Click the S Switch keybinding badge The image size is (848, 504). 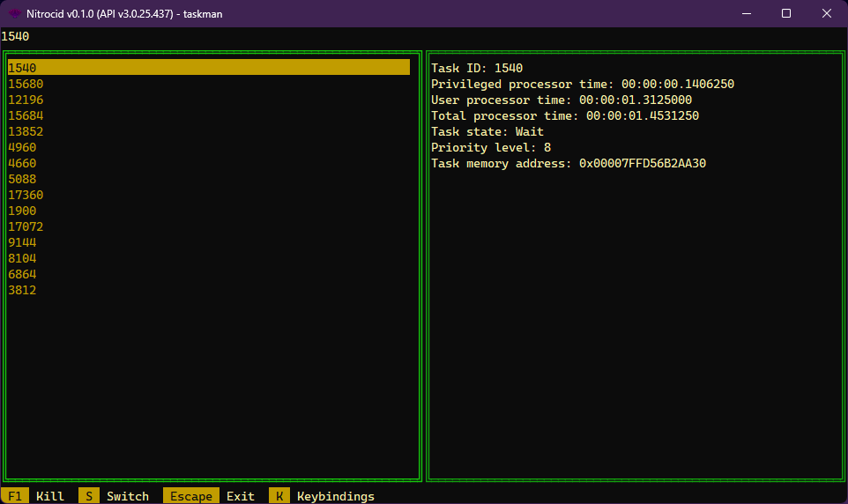[89, 496]
